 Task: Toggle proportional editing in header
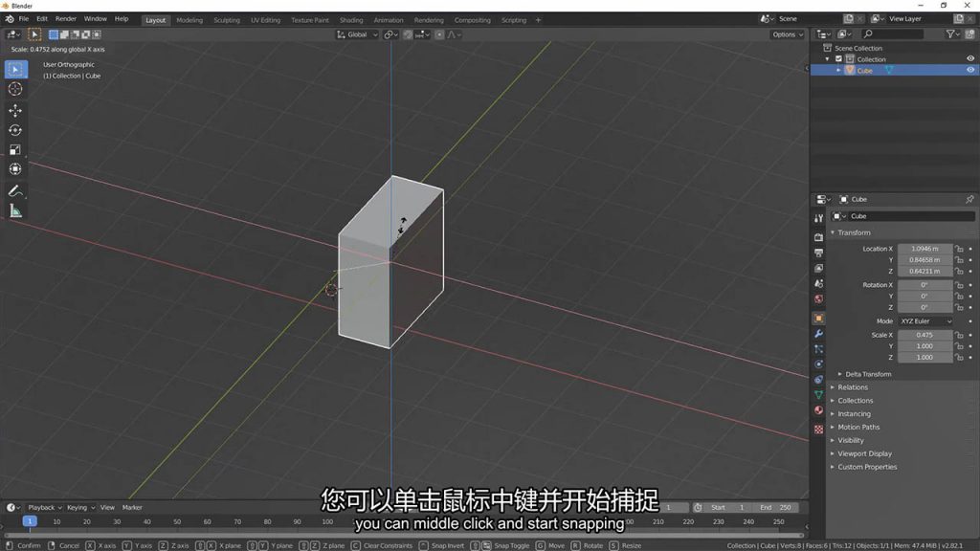point(439,35)
